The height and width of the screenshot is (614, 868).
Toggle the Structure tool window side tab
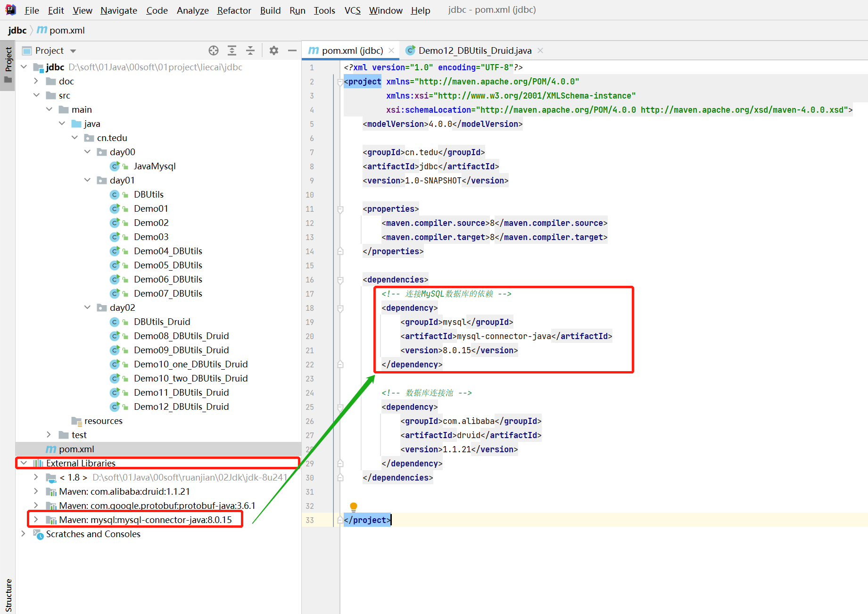tap(8, 595)
